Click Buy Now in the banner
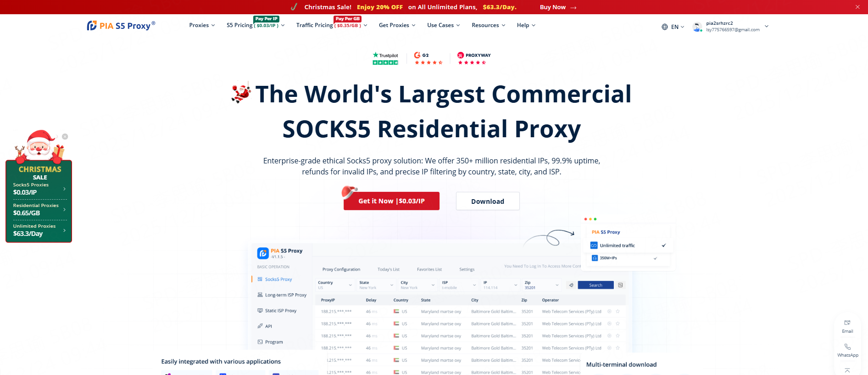 pos(557,7)
